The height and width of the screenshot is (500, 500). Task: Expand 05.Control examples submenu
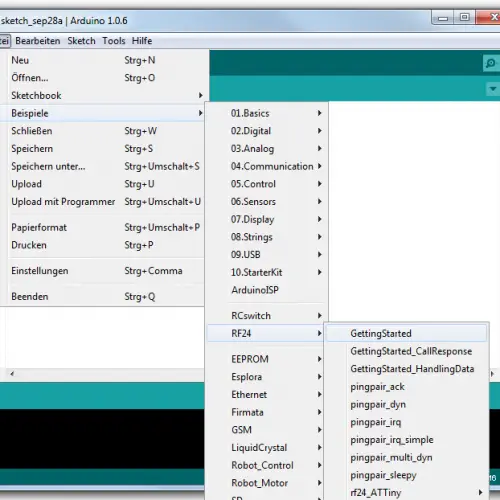(x=266, y=184)
